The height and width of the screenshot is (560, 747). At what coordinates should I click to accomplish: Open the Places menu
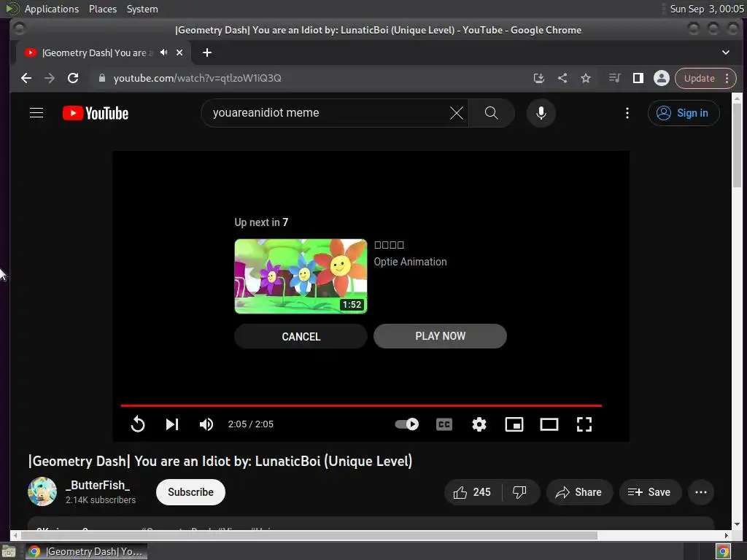102,9
